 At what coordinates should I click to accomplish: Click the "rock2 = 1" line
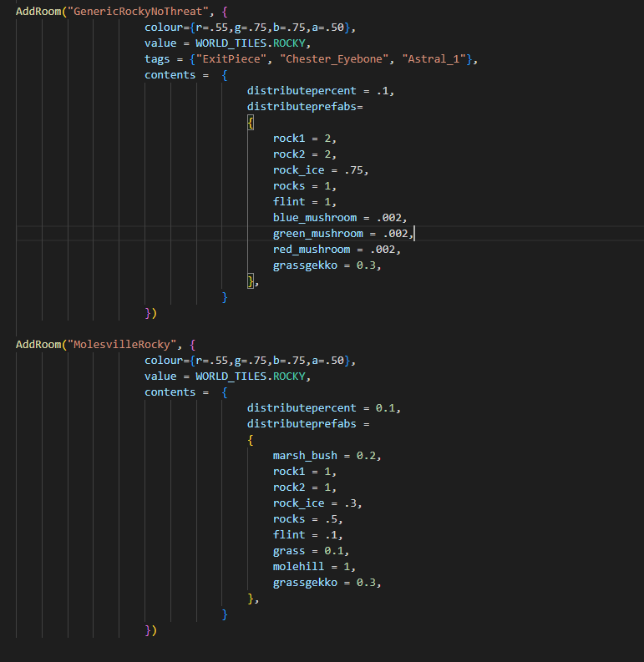point(304,487)
